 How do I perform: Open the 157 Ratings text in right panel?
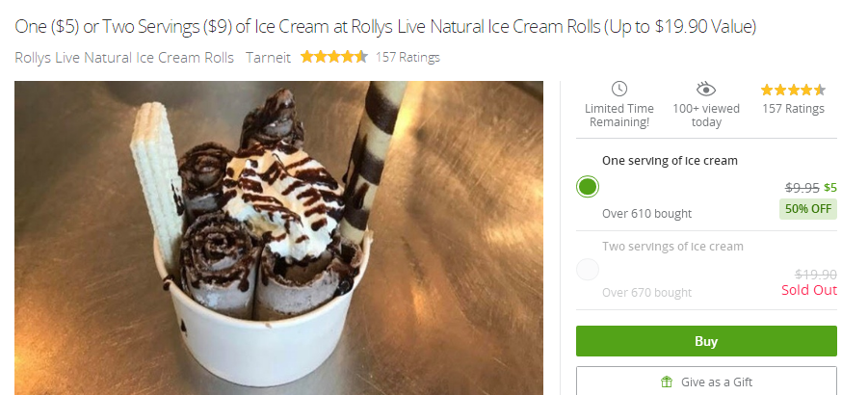point(793,109)
